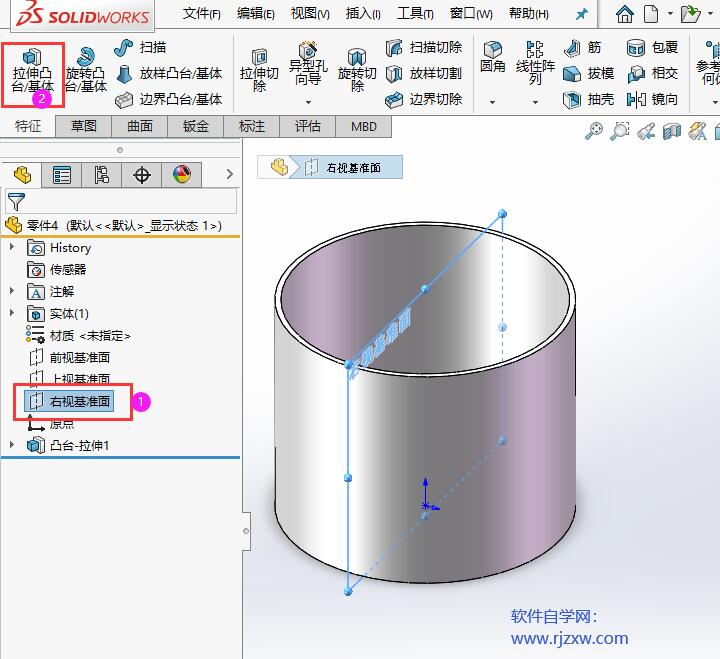This screenshot has width=720, height=659.
Task: Select the 前视基准面 front plane
Action: click(70, 357)
